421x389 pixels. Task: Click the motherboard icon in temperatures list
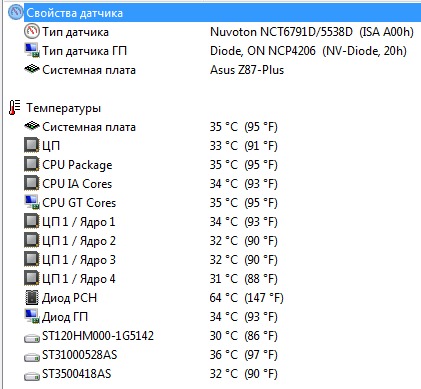coord(32,126)
